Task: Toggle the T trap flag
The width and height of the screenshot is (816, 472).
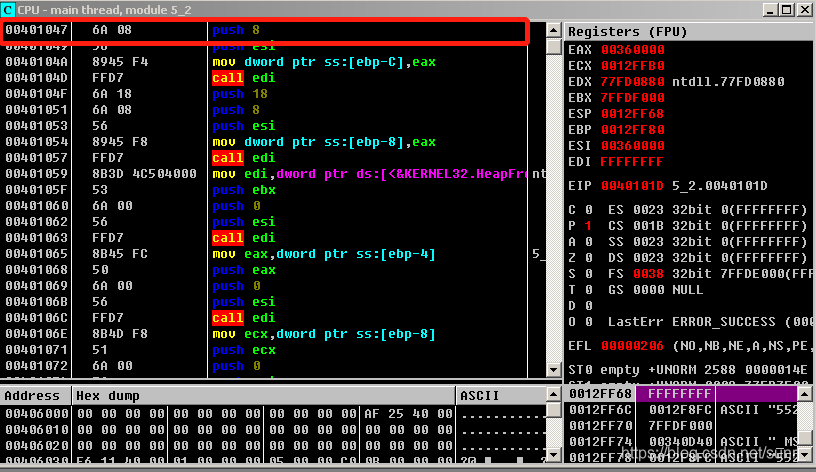Action: [588, 290]
